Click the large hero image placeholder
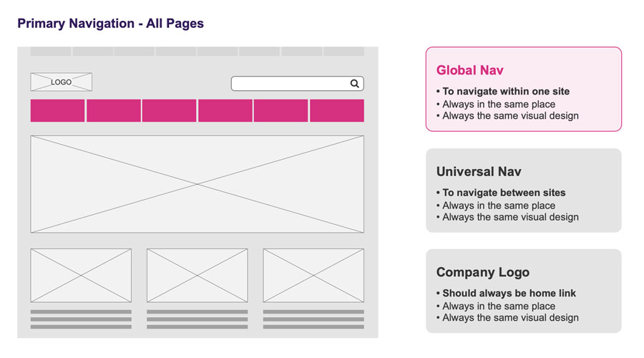The width and height of the screenshot is (644, 358). click(x=197, y=184)
